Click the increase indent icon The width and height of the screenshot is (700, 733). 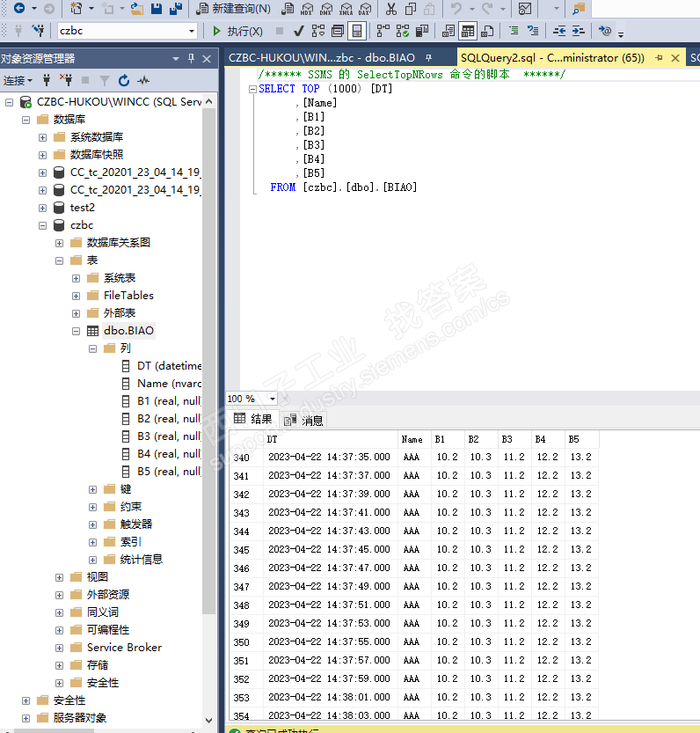578,32
